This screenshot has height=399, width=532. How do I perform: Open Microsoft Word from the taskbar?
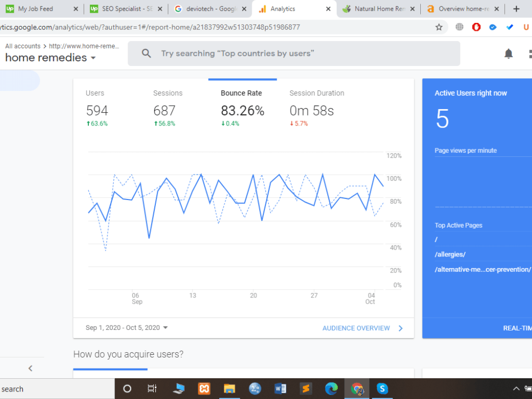point(280,389)
